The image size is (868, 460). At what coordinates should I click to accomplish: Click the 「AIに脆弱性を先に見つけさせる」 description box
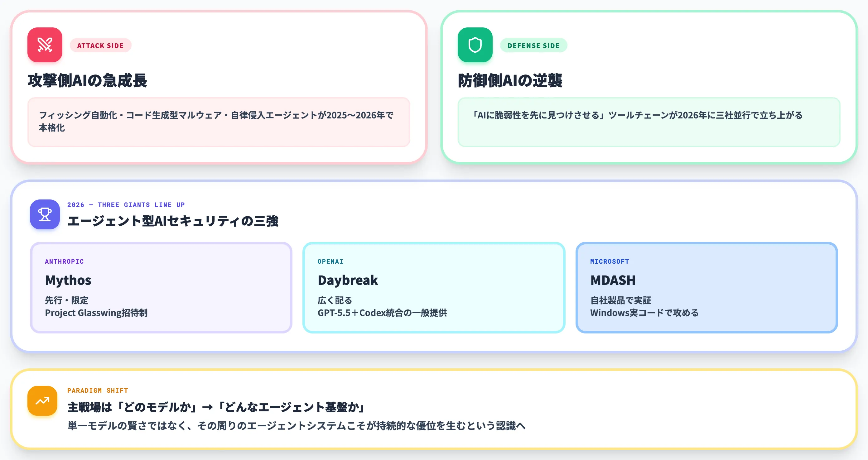point(649,122)
